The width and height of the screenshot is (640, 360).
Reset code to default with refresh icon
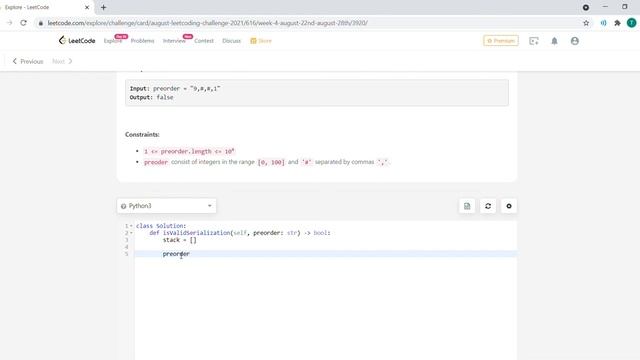[x=488, y=206]
